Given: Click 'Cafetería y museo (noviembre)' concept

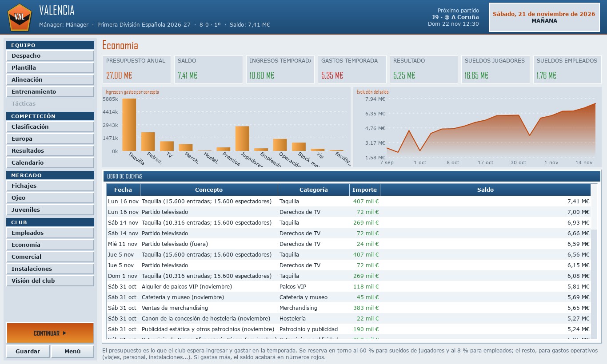Looking at the screenshot, I should 183,297.
